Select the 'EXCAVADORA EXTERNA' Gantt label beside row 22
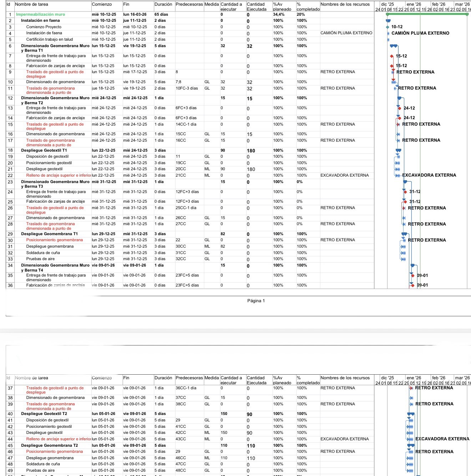The width and height of the screenshot is (471, 476). [429, 175]
